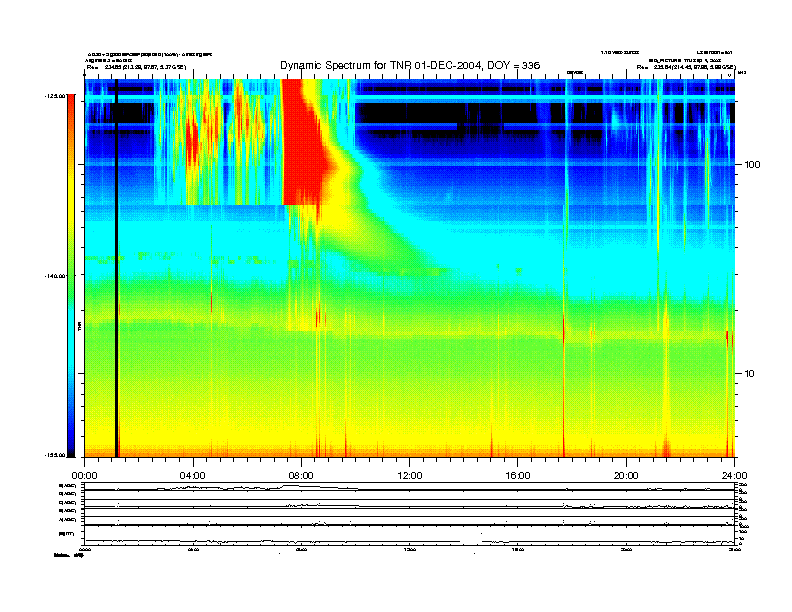Click the '24:00' time axis label
The image size is (792, 612).
pyautogui.click(x=734, y=476)
